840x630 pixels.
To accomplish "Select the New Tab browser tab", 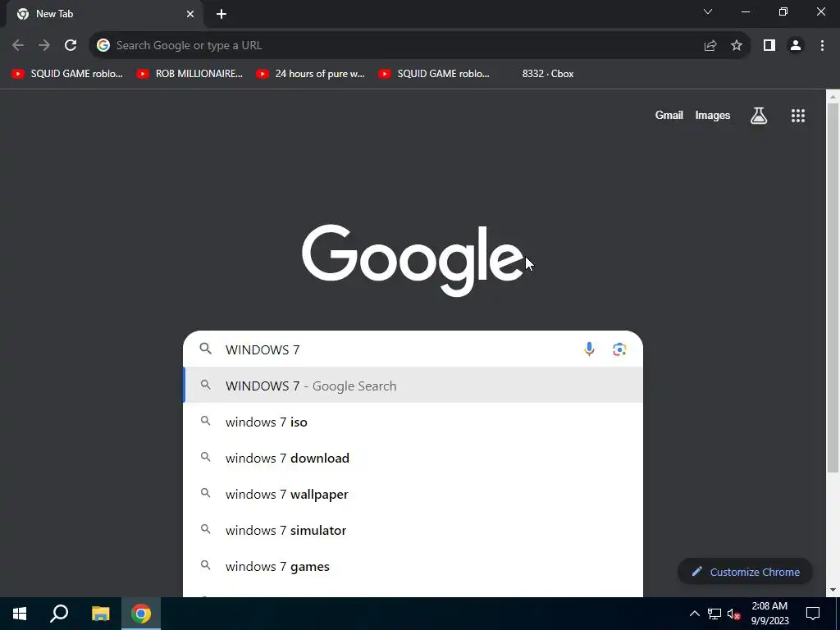I will [x=104, y=14].
